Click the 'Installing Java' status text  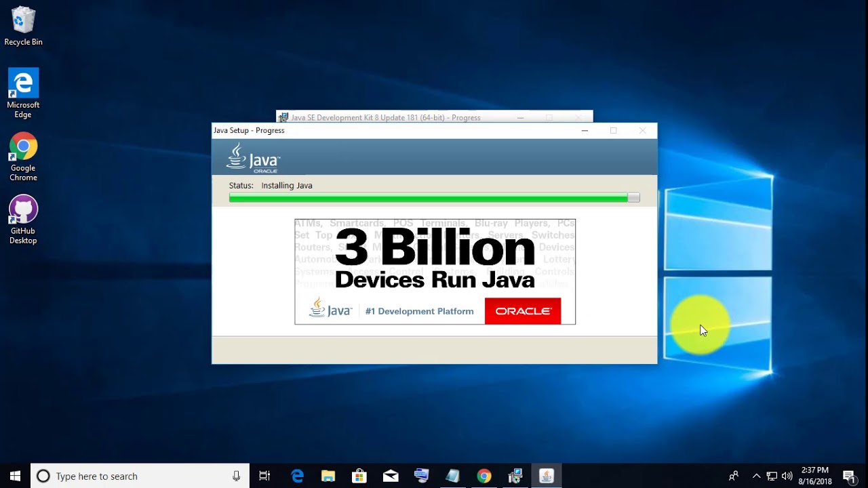click(x=287, y=185)
